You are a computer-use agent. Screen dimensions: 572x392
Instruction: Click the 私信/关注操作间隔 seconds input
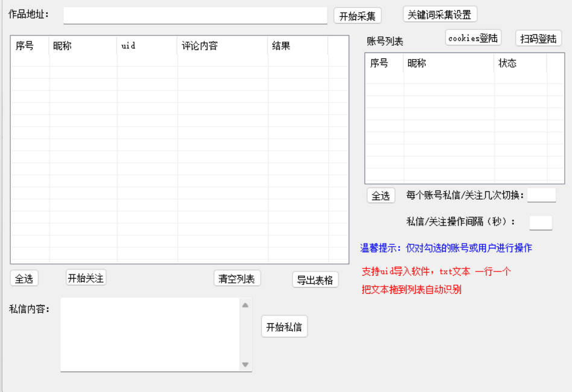(541, 223)
